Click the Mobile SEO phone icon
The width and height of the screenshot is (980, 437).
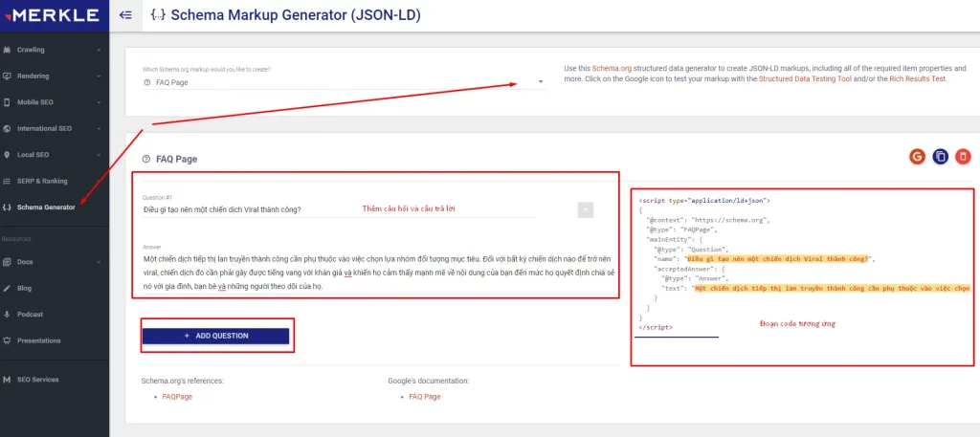click(7, 102)
